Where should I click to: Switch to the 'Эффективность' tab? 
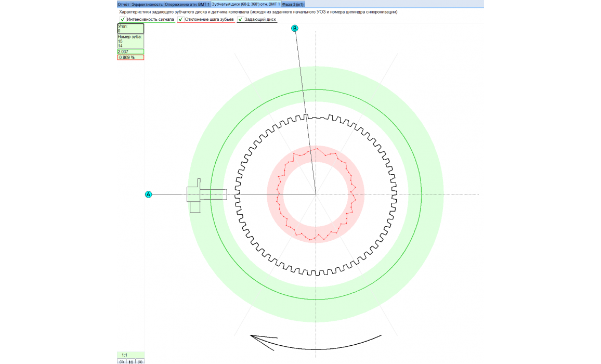(x=147, y=4)
